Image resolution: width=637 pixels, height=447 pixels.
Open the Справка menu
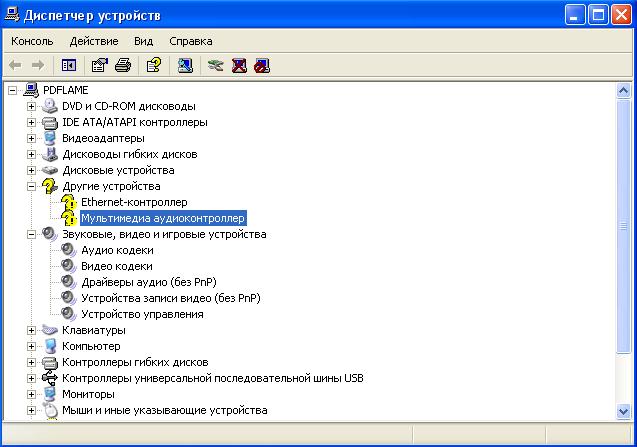coord(191,41)
